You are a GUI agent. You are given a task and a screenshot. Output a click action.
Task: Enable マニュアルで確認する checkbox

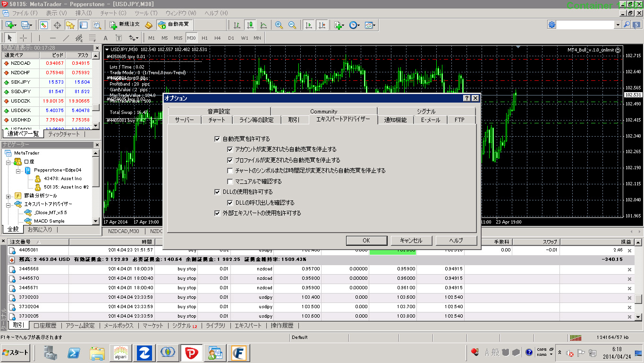click(230, 181)
